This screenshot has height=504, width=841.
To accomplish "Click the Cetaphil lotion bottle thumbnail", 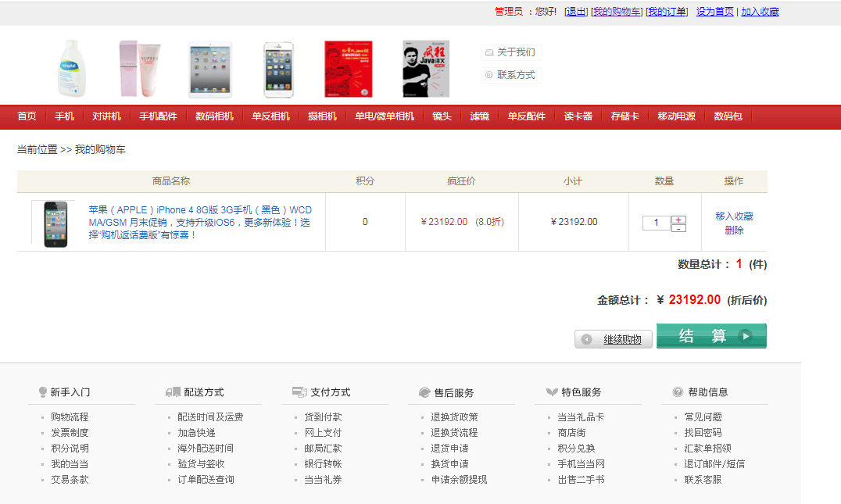I will click(71, 68).
